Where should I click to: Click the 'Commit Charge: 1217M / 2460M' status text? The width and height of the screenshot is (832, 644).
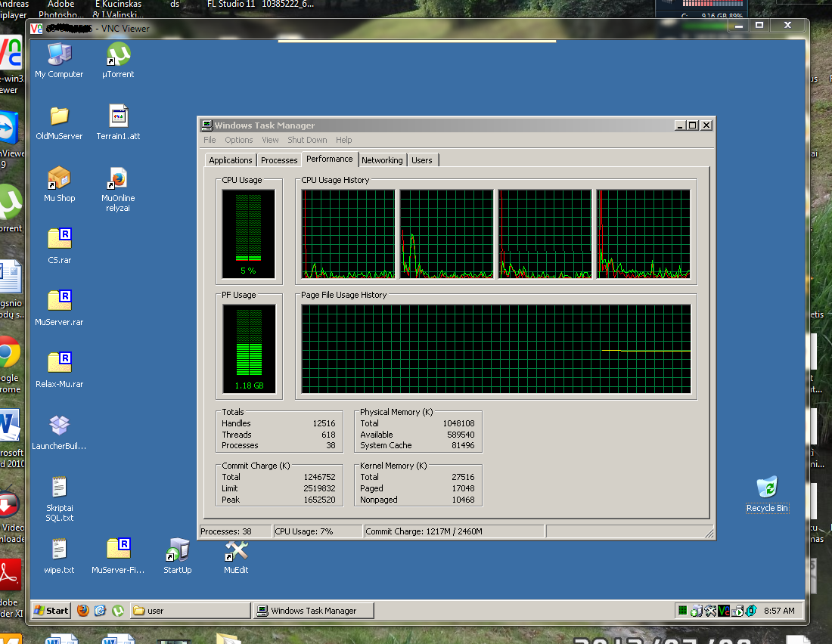(424, 531)
